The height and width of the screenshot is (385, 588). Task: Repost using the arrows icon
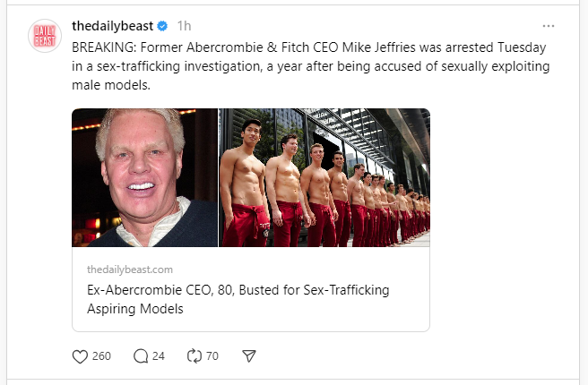[195, 355]
